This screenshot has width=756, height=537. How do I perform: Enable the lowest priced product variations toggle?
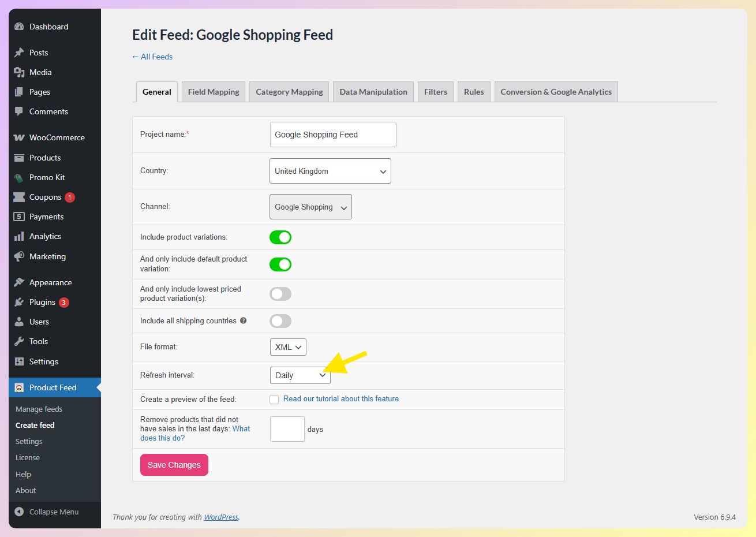click(280, 294)
